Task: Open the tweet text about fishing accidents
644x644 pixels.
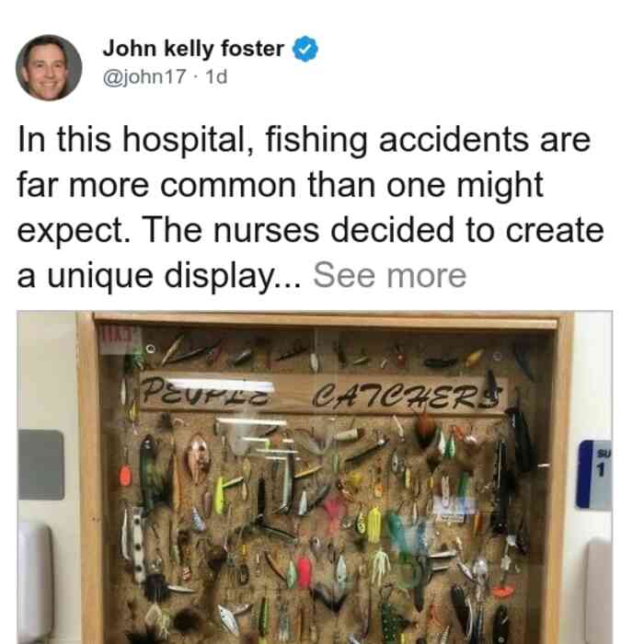Action: (311, 207)
